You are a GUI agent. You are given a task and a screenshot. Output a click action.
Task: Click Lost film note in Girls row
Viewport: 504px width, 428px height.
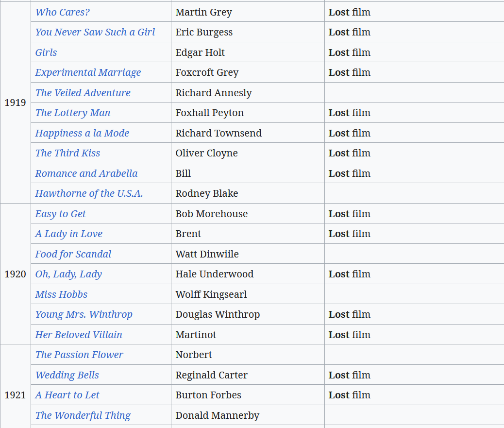pos(350,52)
